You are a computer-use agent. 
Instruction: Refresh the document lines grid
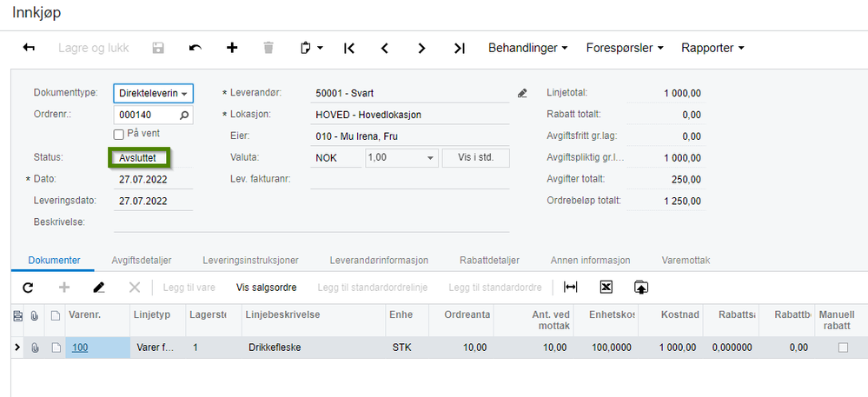click(x=28, y=288)
